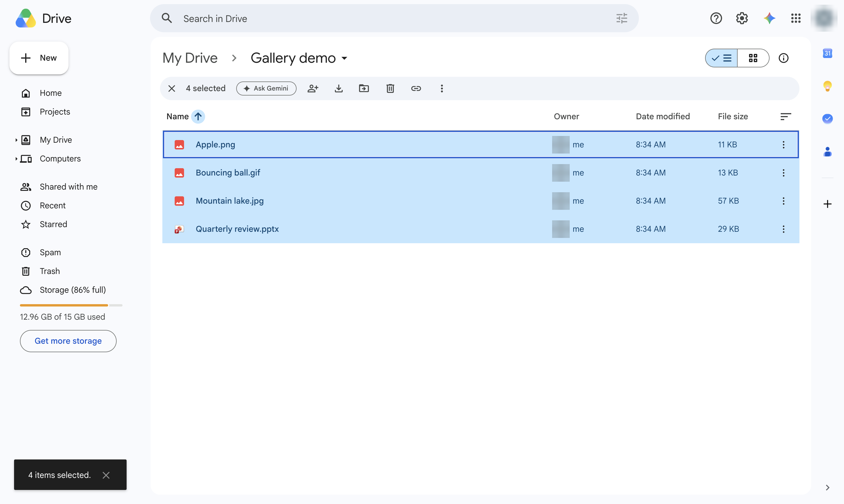Click the Ask Gemini button
The image size is (844, 504).
266,88
